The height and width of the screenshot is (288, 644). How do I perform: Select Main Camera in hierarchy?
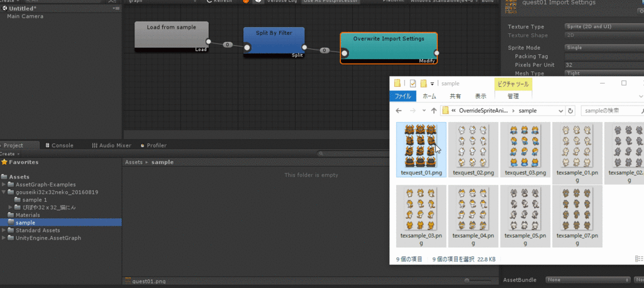tap(25, 16)
